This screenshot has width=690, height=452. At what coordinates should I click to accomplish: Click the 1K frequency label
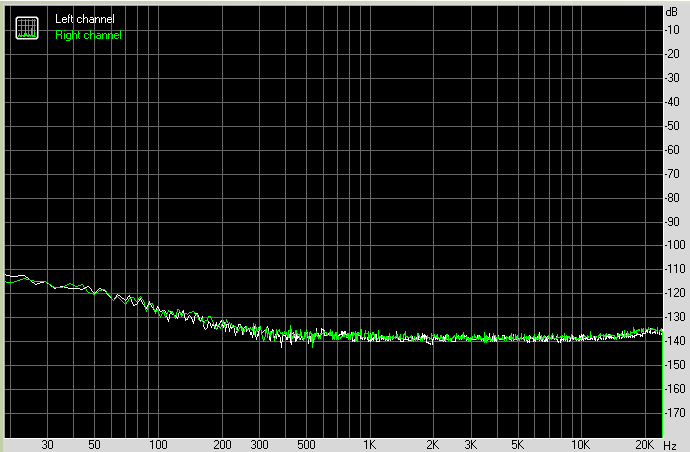[x=369, y=444]
